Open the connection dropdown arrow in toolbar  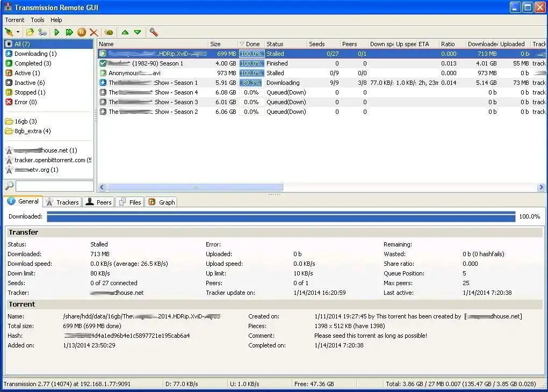click(x=18, y=32)
